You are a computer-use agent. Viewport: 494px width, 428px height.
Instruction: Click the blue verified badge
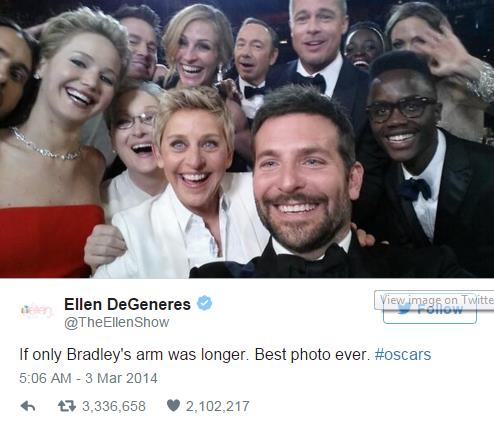point(204,304)
